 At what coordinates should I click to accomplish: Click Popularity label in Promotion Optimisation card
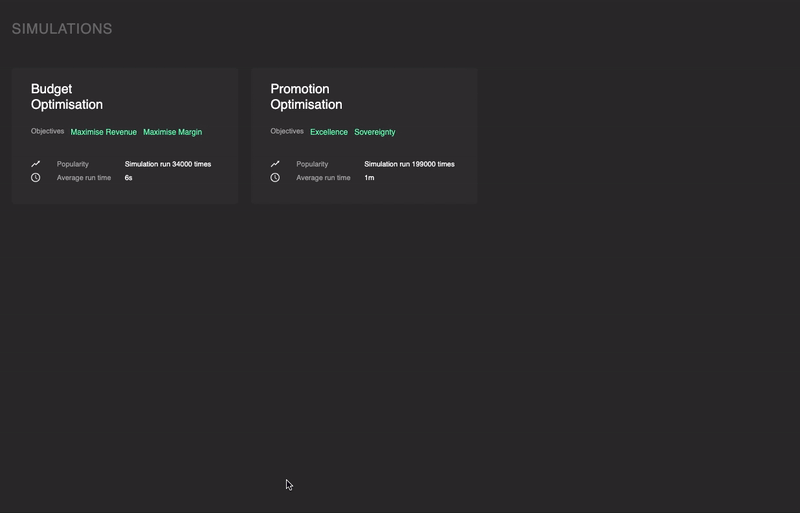[312, 164]
